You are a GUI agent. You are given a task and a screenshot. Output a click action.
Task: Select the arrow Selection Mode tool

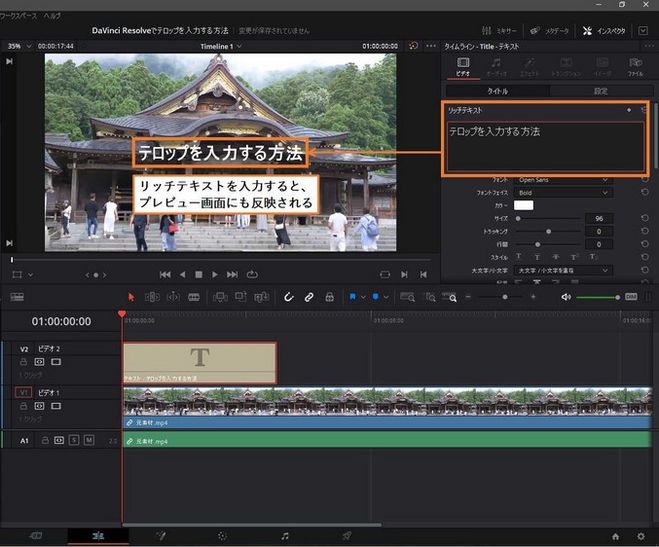tap(131, 297)
